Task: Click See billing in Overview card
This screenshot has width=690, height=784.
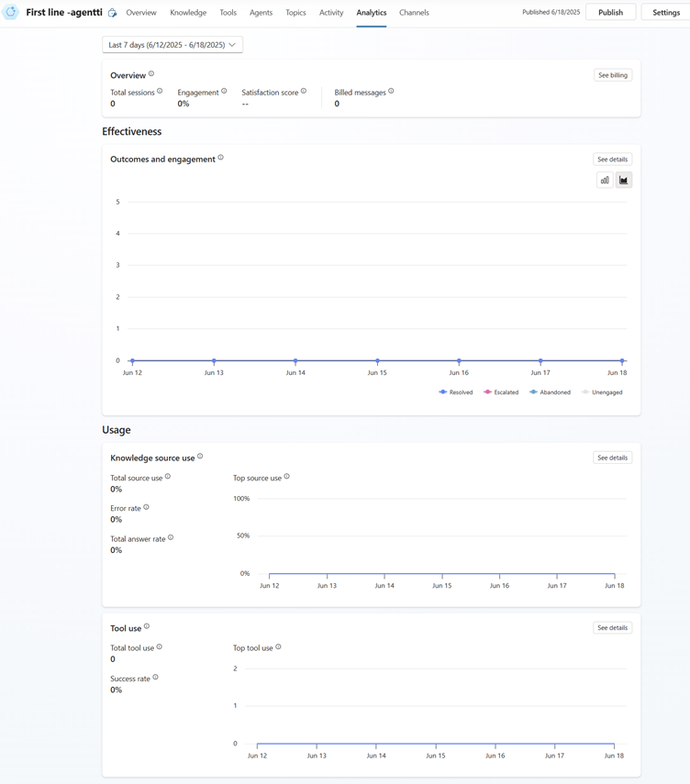Action: pyautogui.click(x=612, y=75)
